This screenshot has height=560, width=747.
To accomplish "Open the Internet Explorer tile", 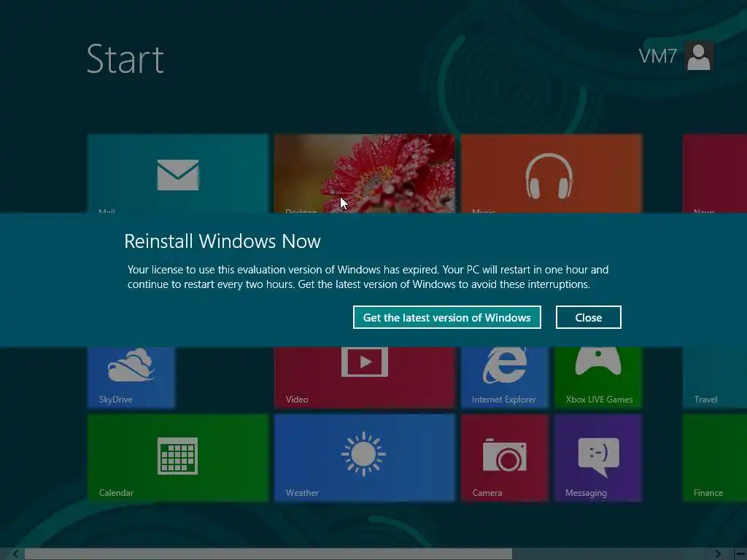I will click(505, 378).
